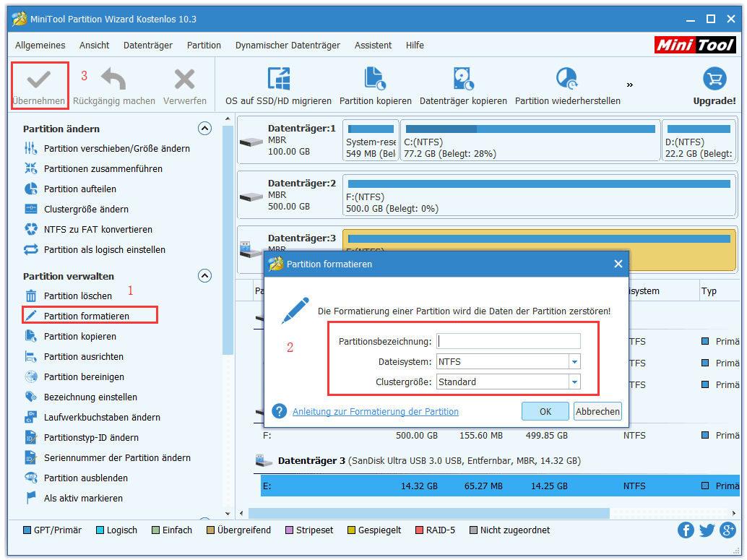Image resolution: width=747 pixels, height=560 pixels.
Task: Open the Partition menu
Action: point(204,46)
